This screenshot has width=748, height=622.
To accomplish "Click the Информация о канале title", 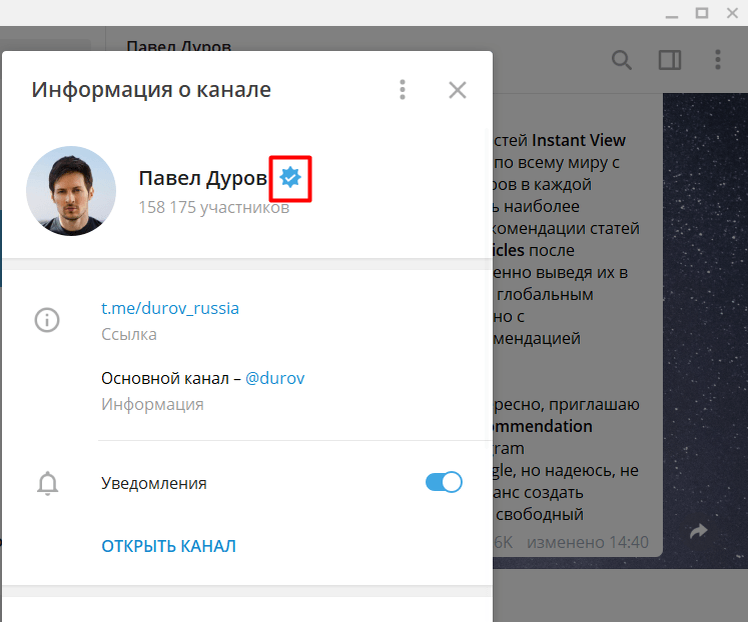I will coord(151,90).
